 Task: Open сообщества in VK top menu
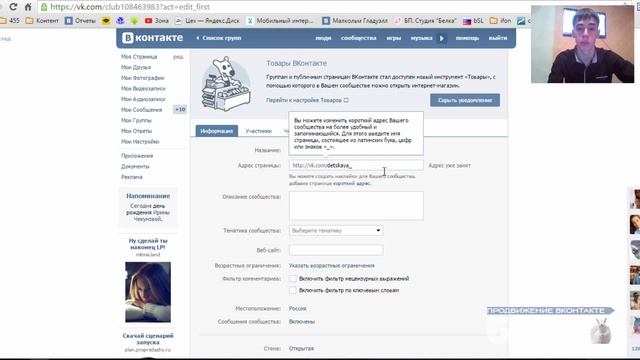point(359,38)
